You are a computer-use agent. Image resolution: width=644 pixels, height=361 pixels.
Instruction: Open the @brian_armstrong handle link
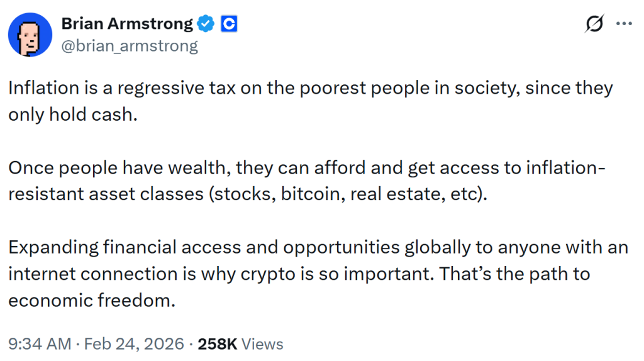[x=130, y=46]
